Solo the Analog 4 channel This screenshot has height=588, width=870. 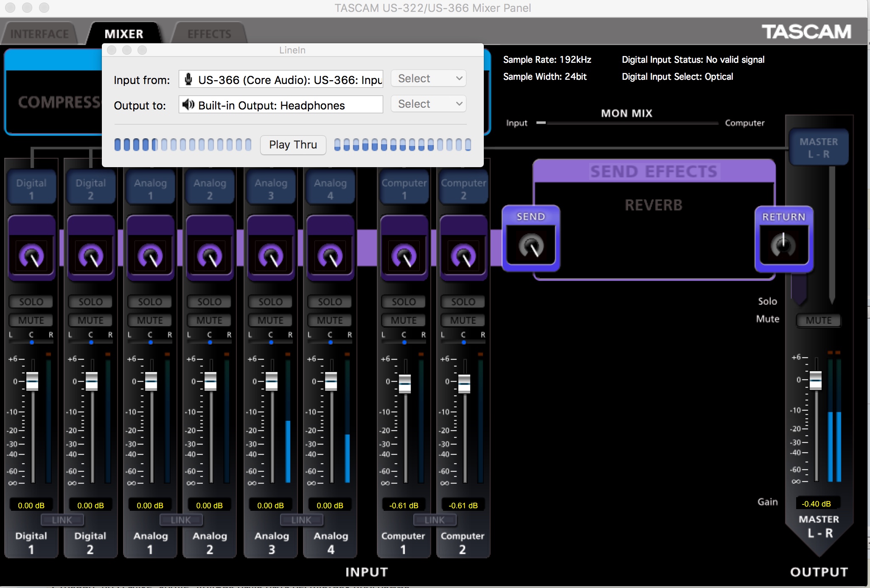click(330, 302)
